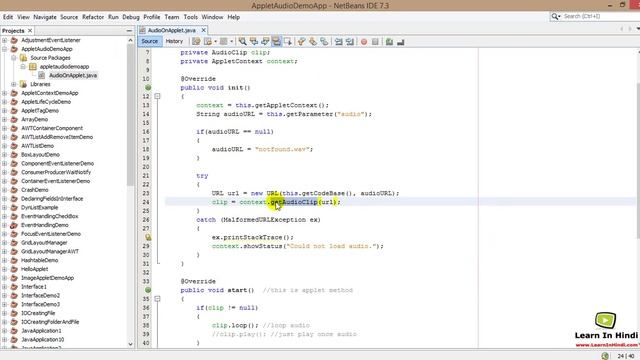Open the Tools menu

pyautogui.click(x=191, y=17)
